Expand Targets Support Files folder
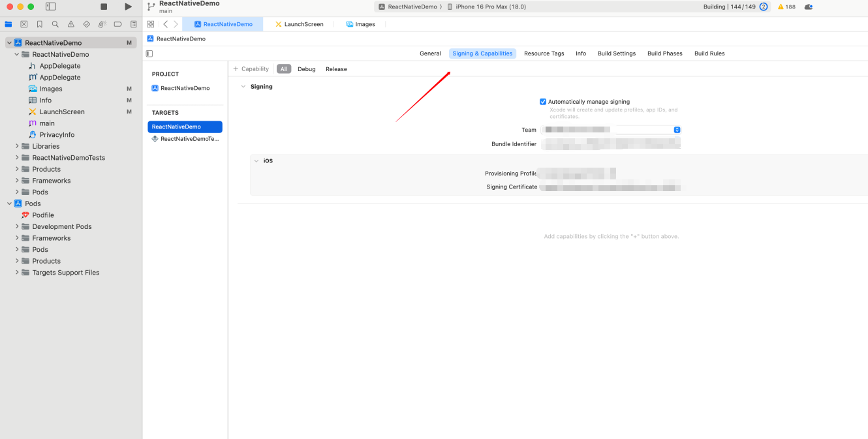The height and width of the screenshot is (439, 868). click(17, 273)
